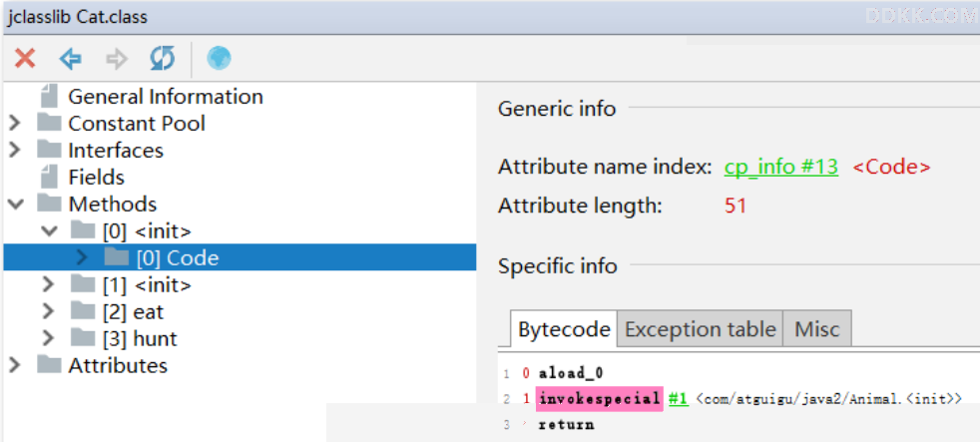The height and width of the screenshot is (442, 980).
Task: Expand the [3] hunt method node
Action: [x=48, y=338]
